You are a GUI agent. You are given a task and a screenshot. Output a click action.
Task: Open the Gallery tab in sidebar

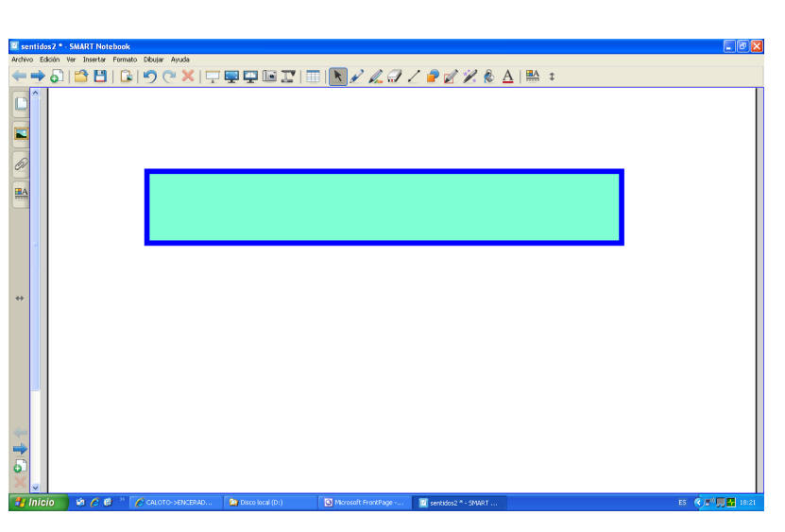pos(21,133)
